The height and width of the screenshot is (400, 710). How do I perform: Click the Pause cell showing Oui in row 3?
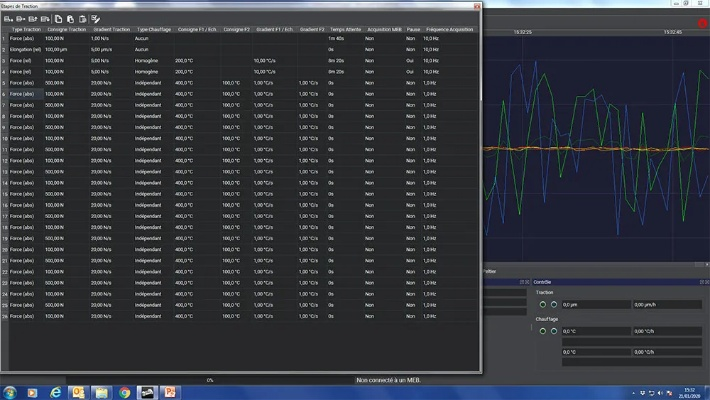coord(411,60)
